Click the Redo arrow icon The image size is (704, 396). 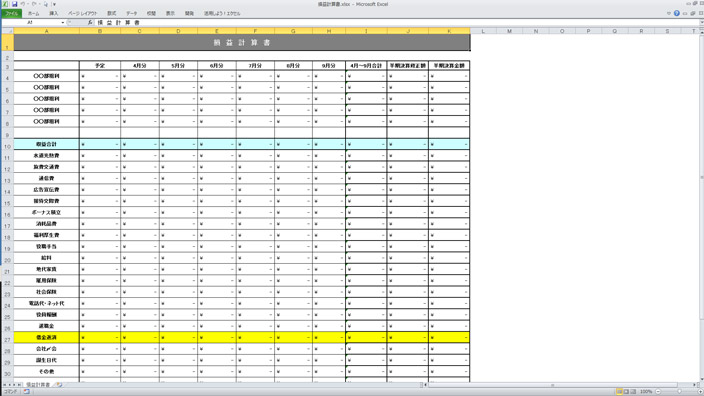(x=34, y=4)
